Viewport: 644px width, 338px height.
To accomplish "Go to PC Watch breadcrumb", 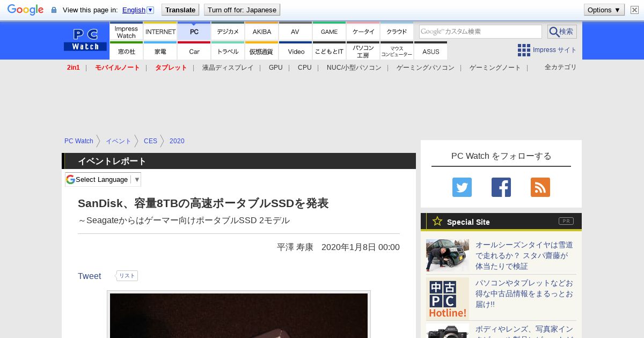I will point(79,141).
